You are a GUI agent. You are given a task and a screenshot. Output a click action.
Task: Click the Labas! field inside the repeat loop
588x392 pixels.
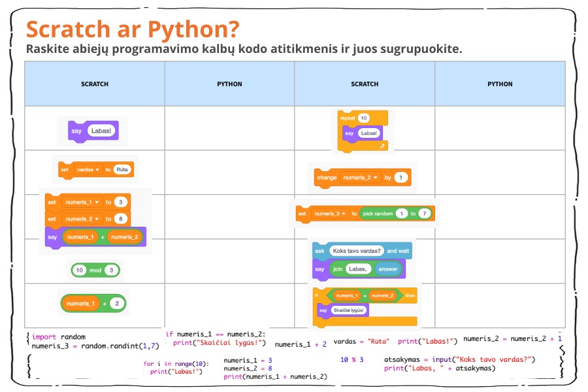pos(368,133)
